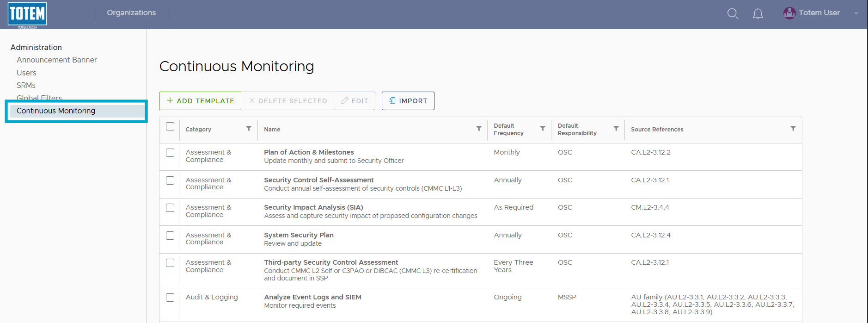Check the Plan of Action & Milestones row
Viewport: 868px width, 323px height.
170,153
